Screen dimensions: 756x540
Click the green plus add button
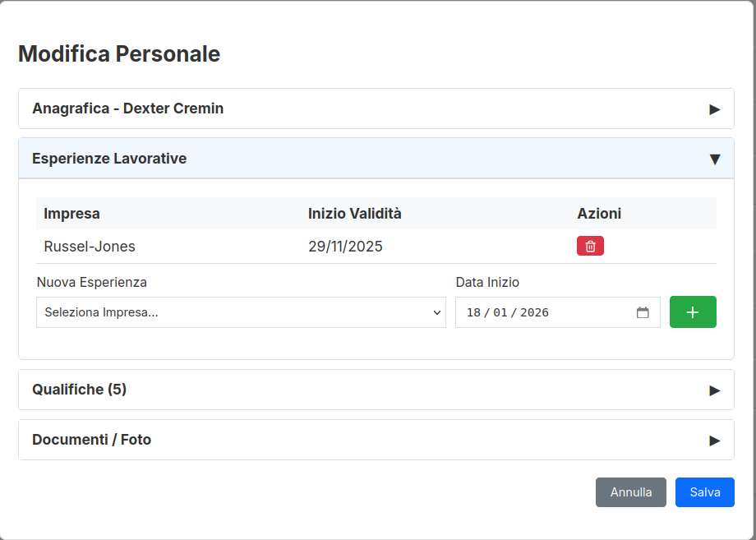[x=693, y=312]
